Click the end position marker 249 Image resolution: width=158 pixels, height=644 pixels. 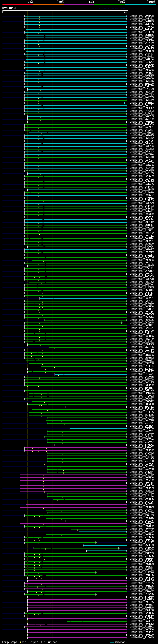(125, 12)
